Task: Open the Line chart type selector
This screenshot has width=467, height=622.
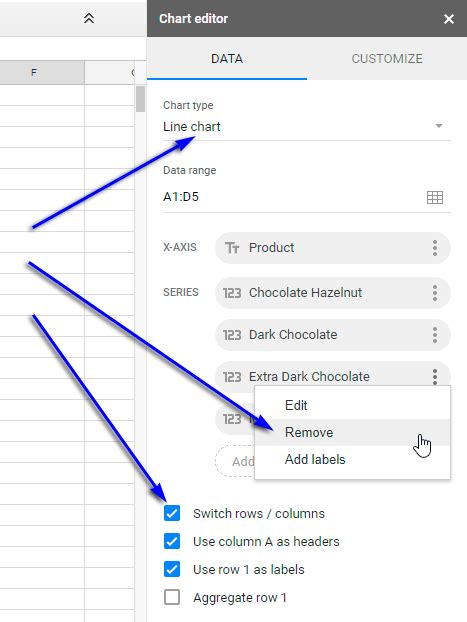Action: click(x=307, y=127)
